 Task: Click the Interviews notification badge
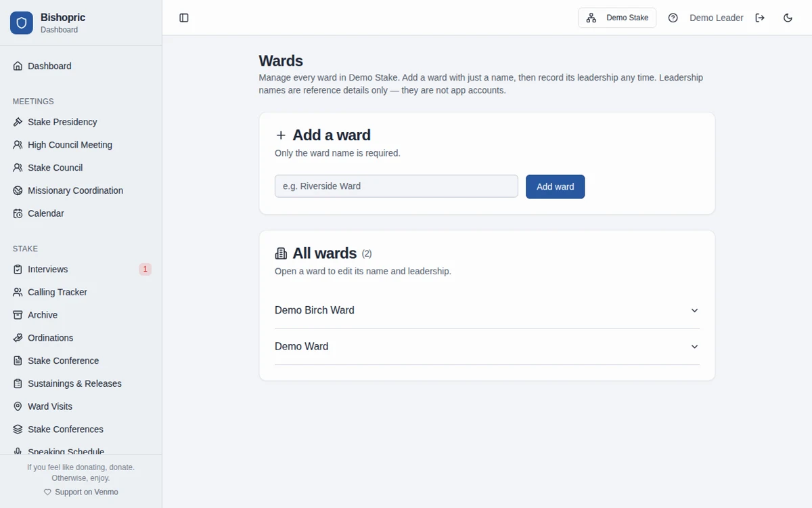click(x=145, y=270)
